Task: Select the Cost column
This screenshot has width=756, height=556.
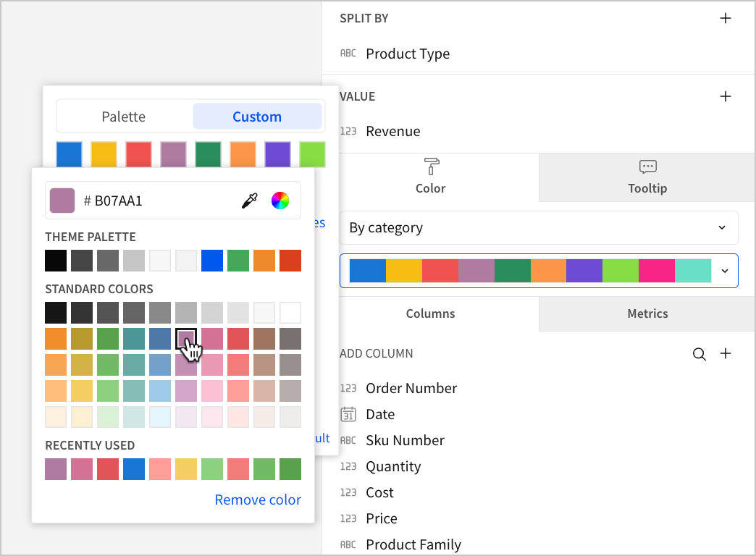Action: (379, 492)
